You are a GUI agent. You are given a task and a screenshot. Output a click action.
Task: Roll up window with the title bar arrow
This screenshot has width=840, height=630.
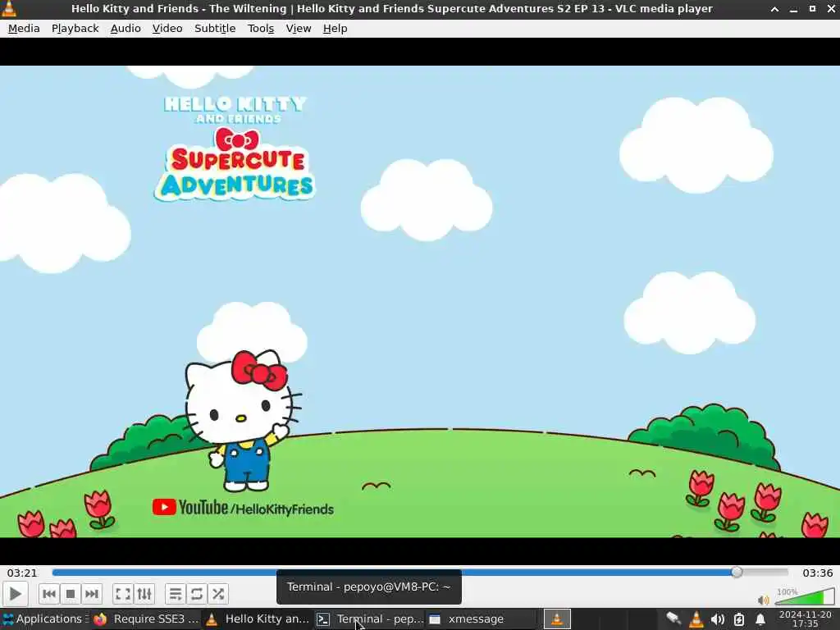[x=774, y=9]
